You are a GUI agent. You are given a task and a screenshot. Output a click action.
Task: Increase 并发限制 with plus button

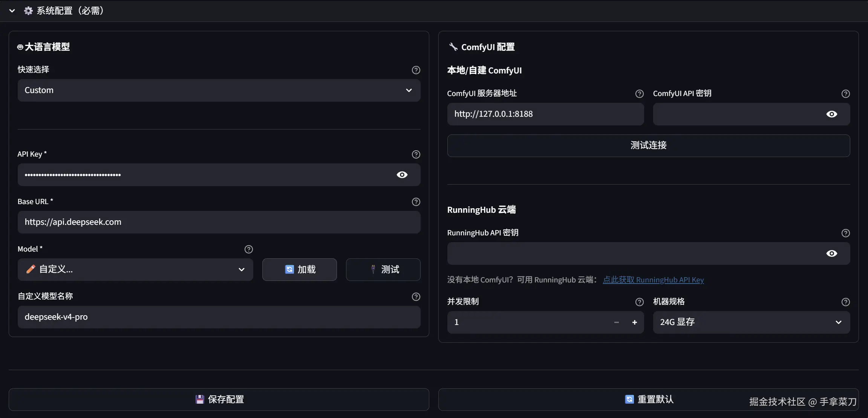click(x=634, y=322)
